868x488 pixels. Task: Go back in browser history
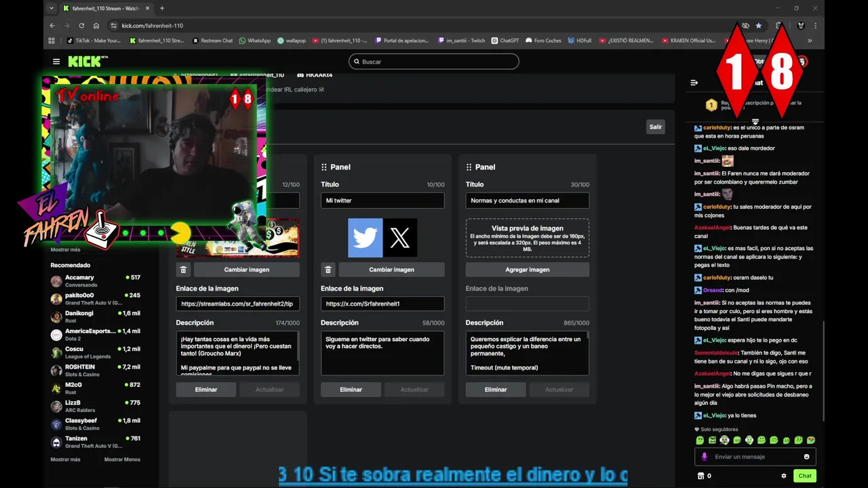click(x=52, y=26)
